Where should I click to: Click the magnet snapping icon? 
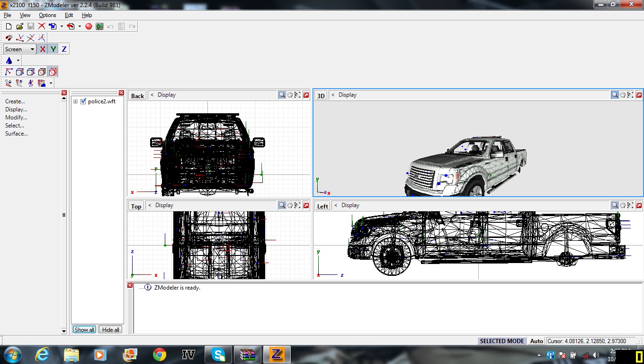9,38
